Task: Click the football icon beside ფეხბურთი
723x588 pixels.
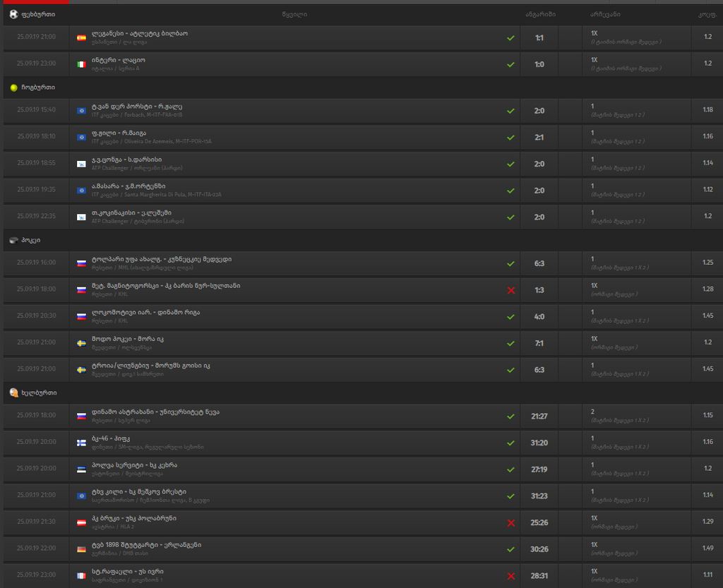Action: pyautogui.click(x=14, y=14)
